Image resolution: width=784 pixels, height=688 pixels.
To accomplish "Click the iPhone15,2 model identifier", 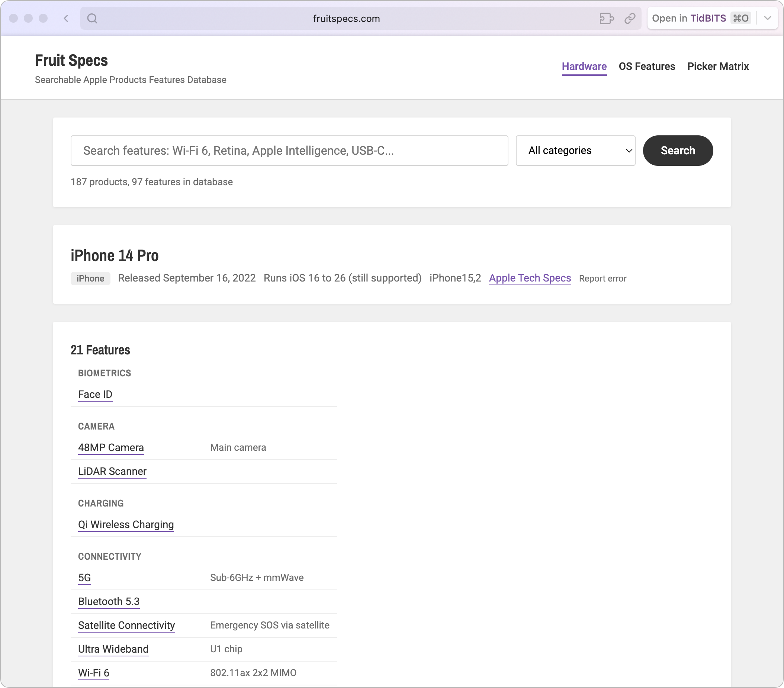I will (x=455, y=278).
